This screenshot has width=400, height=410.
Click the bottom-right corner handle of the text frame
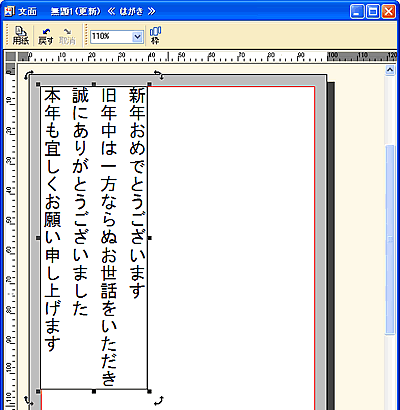click(x=149, y=391)
